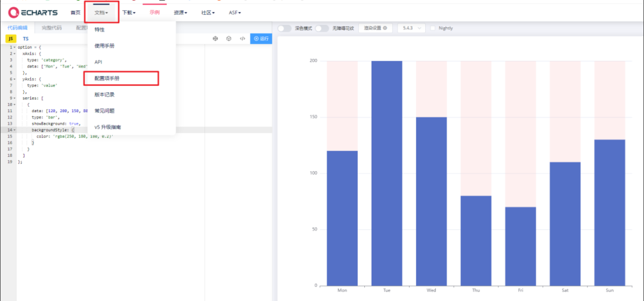Click code line "type: 'bar',"
Screen dimensions: 644x301
45,117
